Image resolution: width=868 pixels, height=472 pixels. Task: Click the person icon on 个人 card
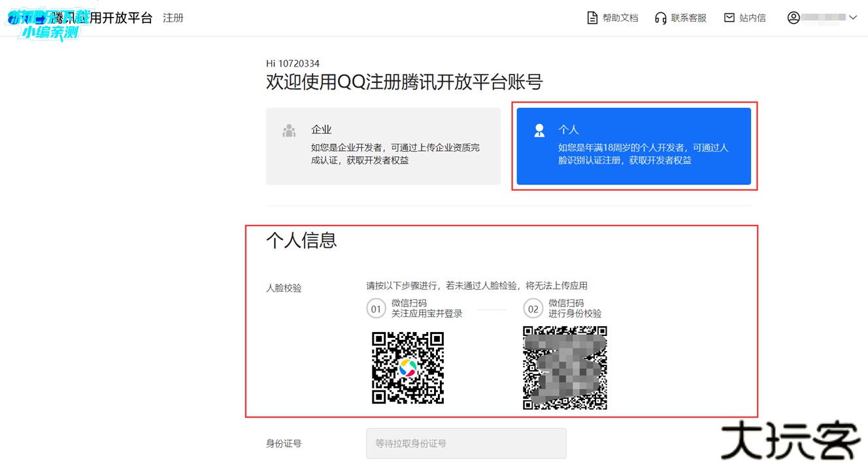click(x=539, y=131)
